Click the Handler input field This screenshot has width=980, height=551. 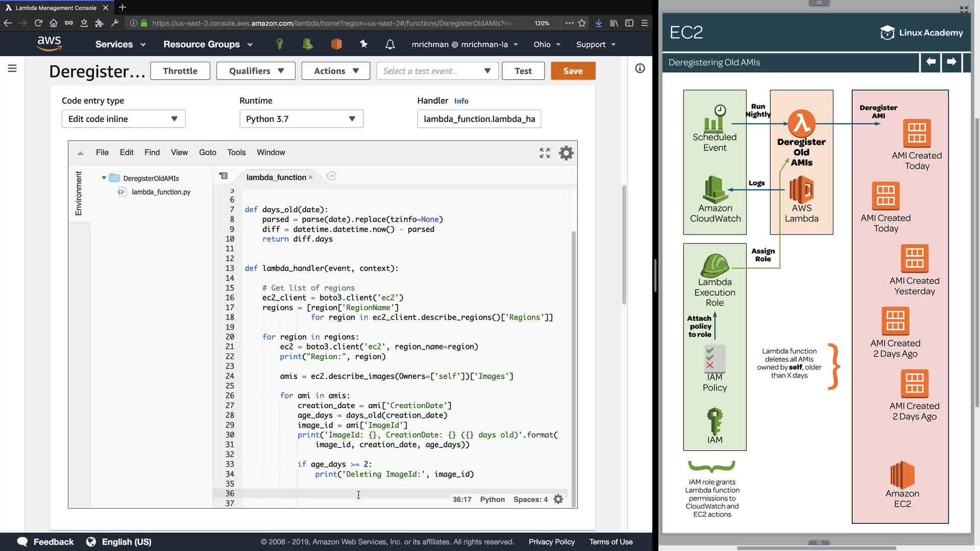click(x=479, y=119)
